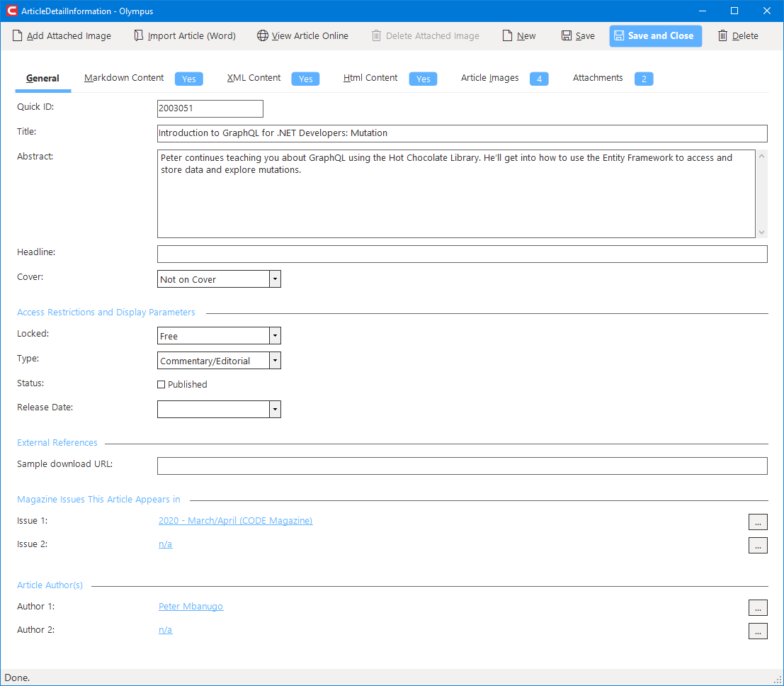This screenshot has width=784, height=686.
Task: Click the Title text field
Action: click(x=462, y=134)
